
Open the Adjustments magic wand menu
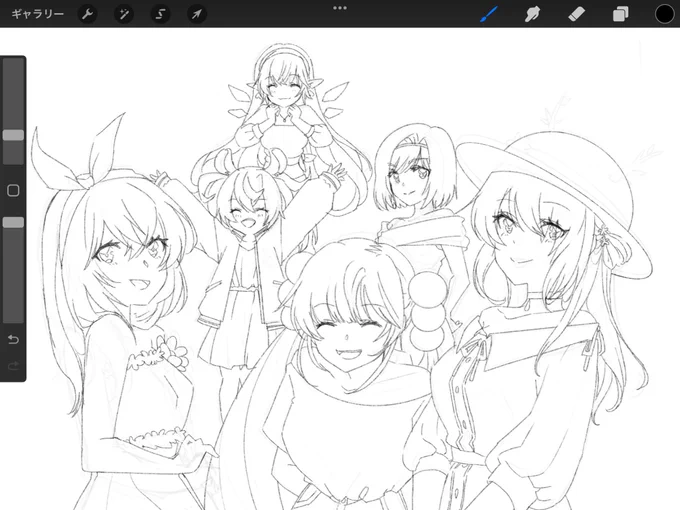click(x=124, y=14)
